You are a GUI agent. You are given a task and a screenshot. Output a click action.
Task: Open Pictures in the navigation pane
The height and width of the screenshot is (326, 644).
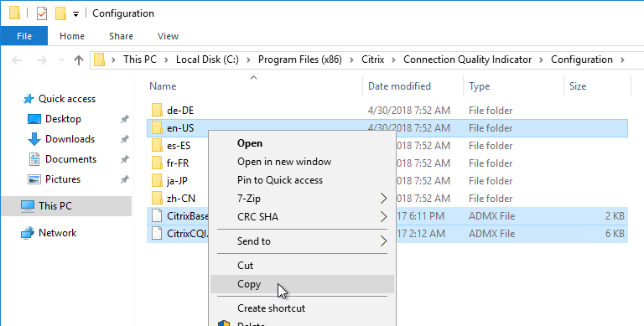pos(62,179)
